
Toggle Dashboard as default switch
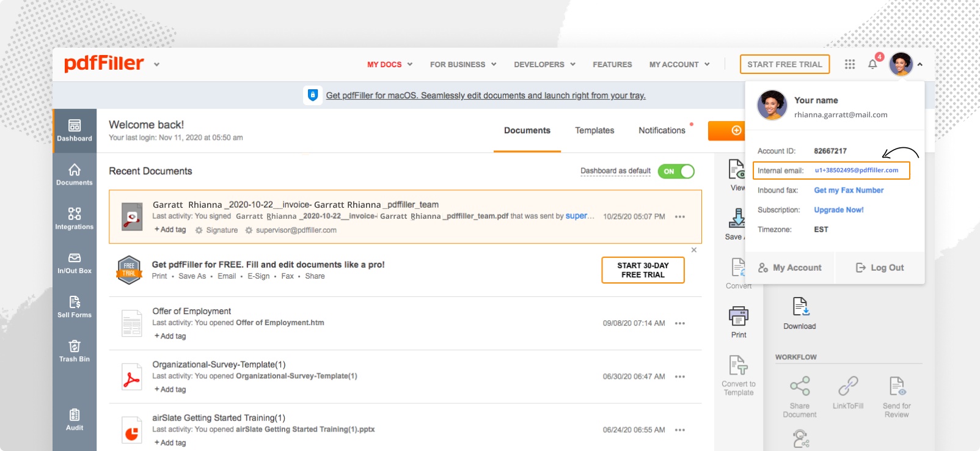(x=676, y=171)
